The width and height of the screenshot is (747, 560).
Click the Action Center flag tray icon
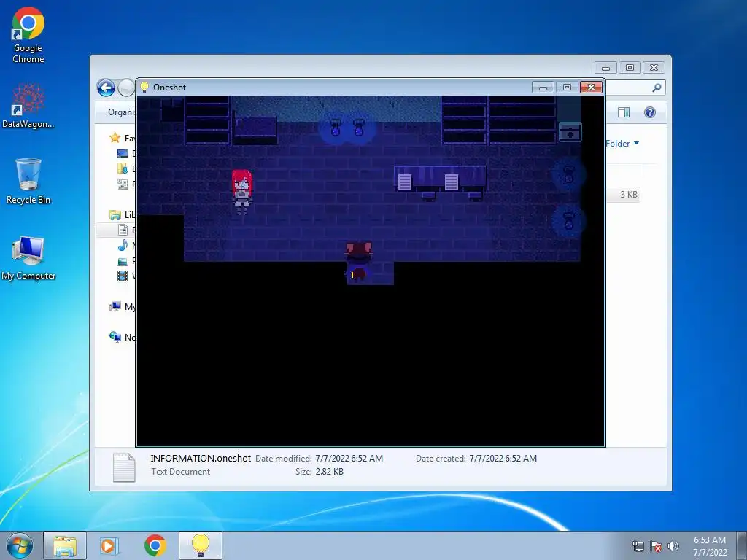tap(656, 546)
